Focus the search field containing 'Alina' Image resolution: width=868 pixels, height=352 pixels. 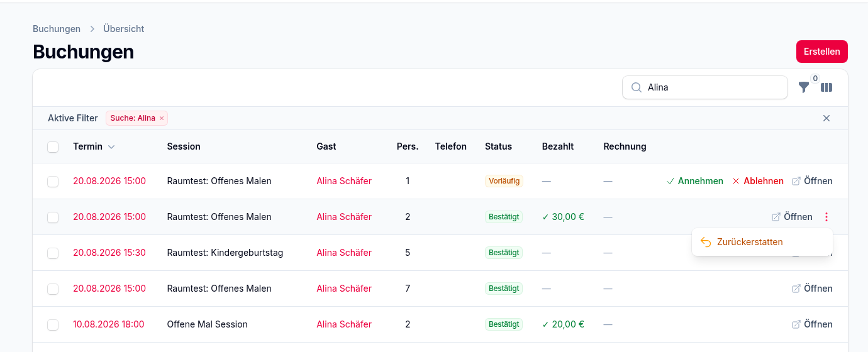[705, 87]
